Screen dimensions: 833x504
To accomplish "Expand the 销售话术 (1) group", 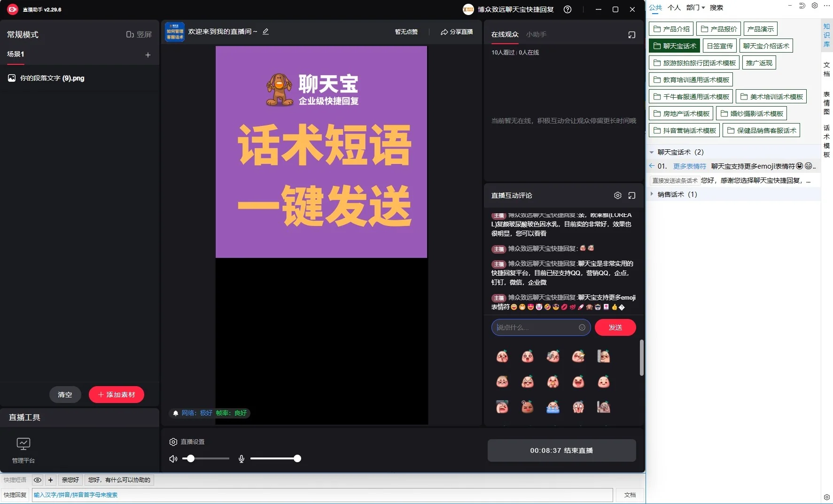I will (652, 194).
